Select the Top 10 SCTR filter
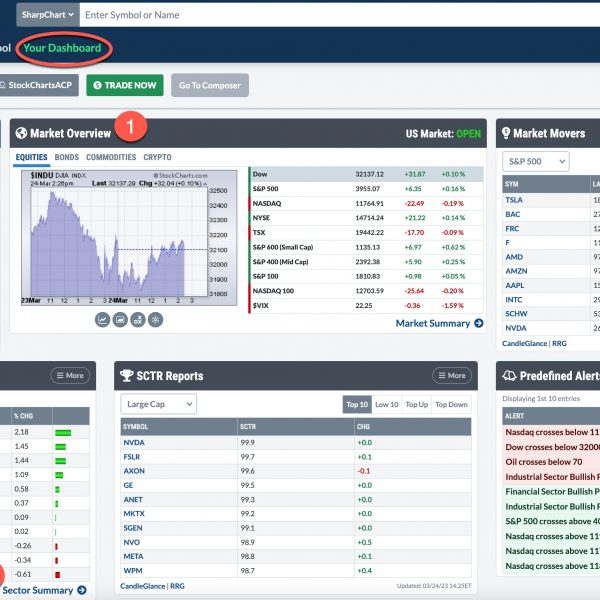The image size is (600, 600). pyautogui.click(x=357, y=404)
